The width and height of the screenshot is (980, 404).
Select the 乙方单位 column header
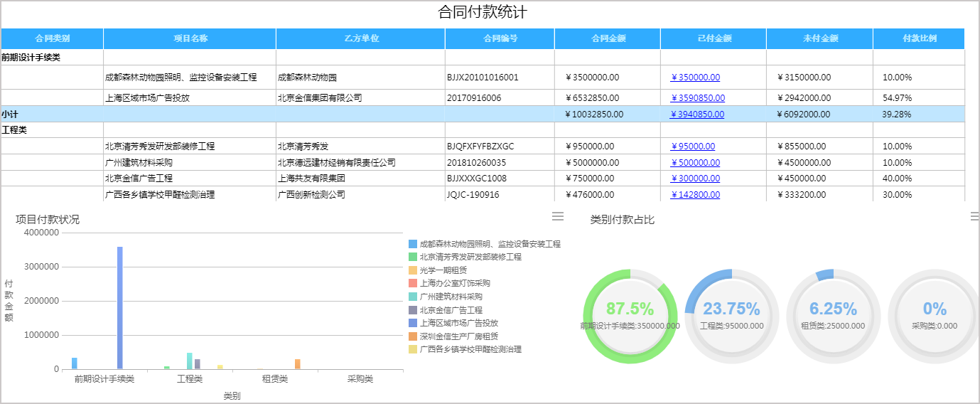pos(361,38)
